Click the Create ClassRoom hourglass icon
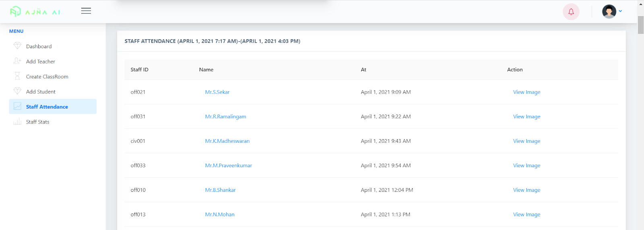644x230 pixels. click(17, 76)
